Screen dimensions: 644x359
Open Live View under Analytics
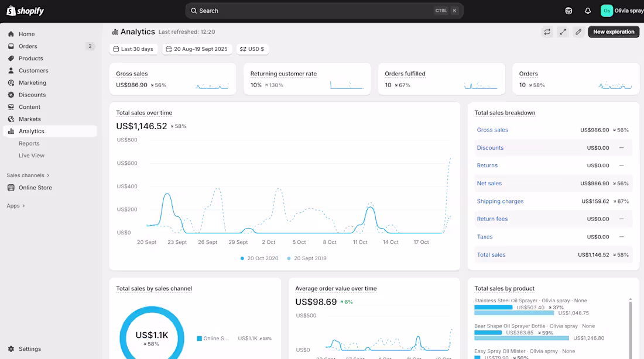[x=32, y=156]
